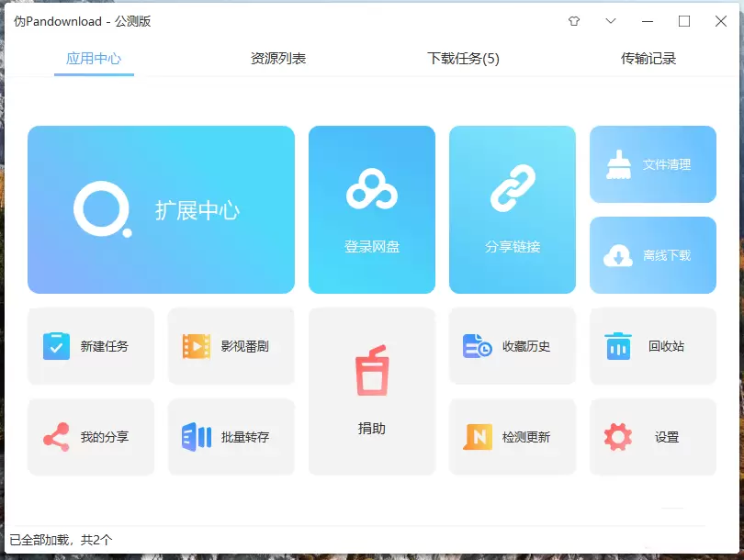
Task: Click the 已全部加载，共2个 status text
Action: point(61,540)
